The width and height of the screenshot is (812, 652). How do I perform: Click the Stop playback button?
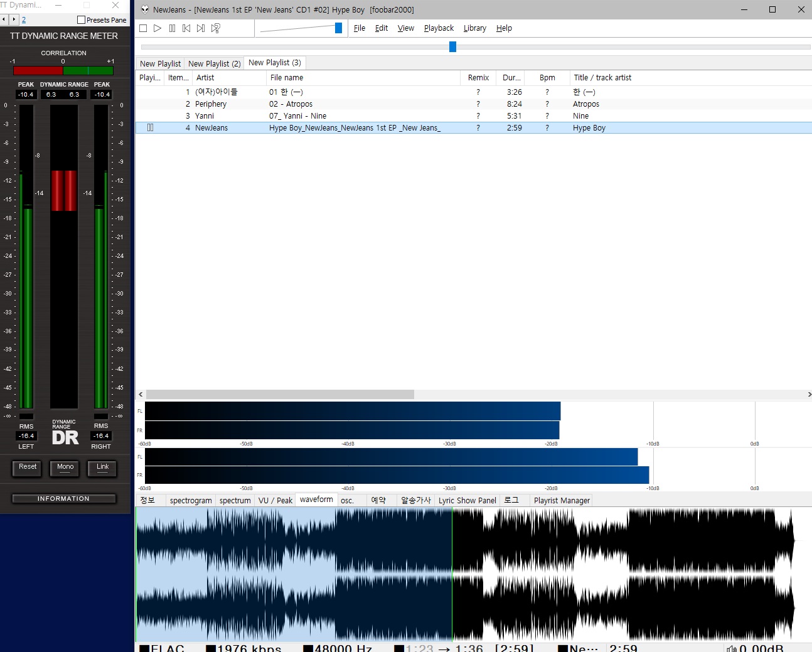coord(143,28)
